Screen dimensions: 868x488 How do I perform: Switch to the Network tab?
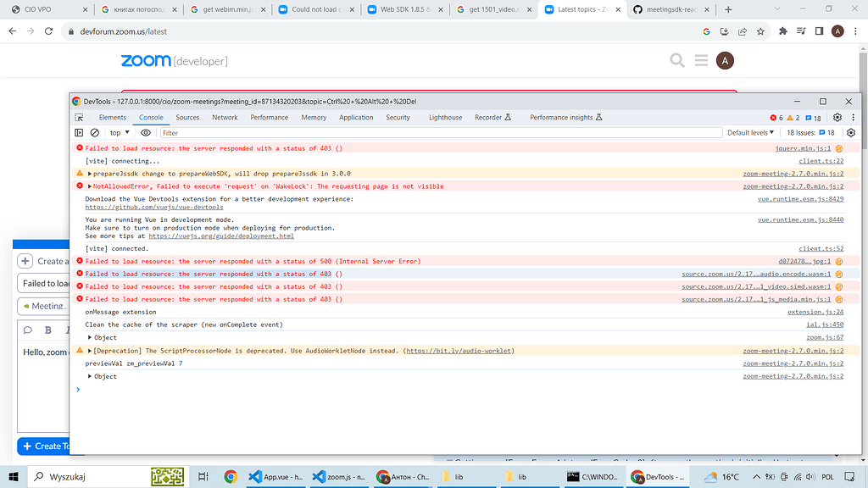pyautogui.click(x=225, y=118)
